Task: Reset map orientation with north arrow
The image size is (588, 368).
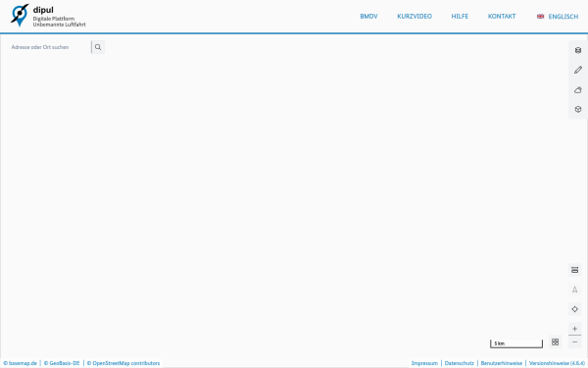Action: pos(574,289)
